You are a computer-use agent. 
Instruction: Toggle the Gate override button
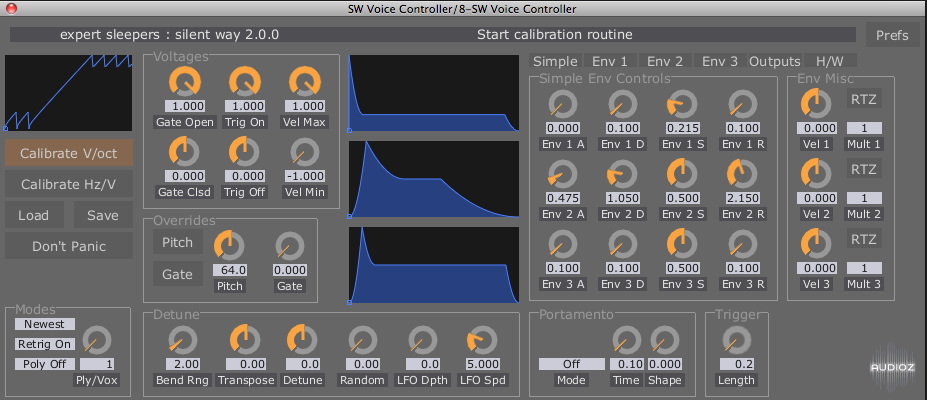point(177,274)
